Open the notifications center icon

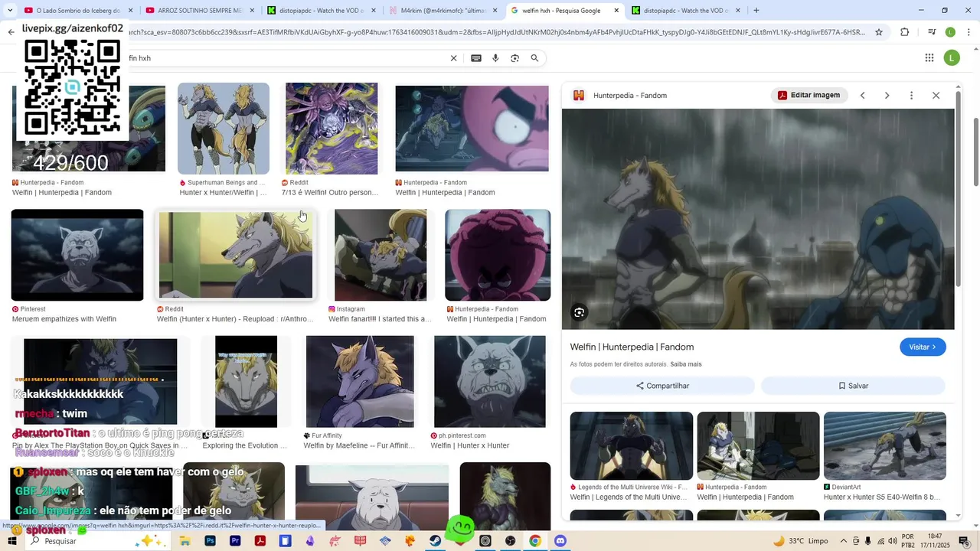point(964,541)
